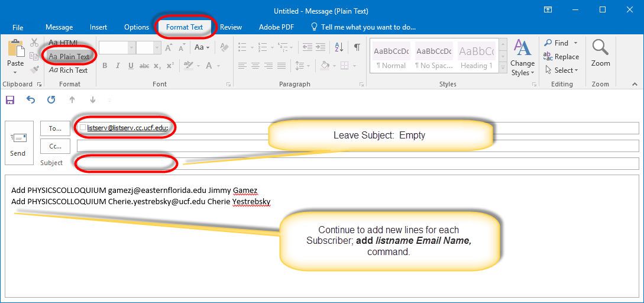Viewport: 644px width, 303px height.
Task: Switch to the Options tab
Action: pos(137,27)
